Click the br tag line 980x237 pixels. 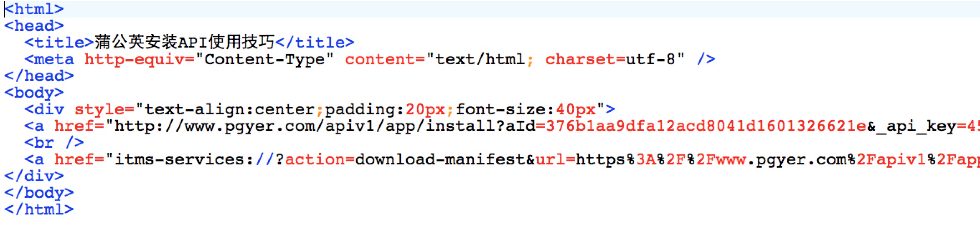pos(54,143)
